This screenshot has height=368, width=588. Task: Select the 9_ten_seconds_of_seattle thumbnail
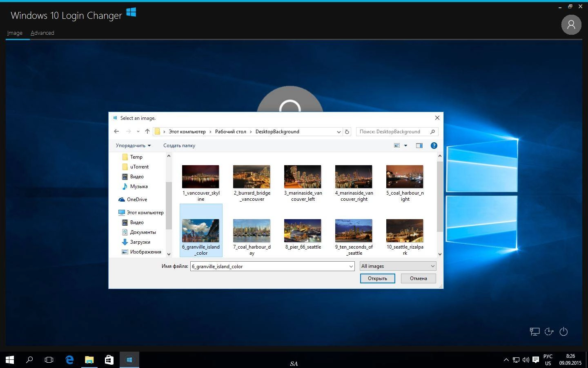coord(354,231)
